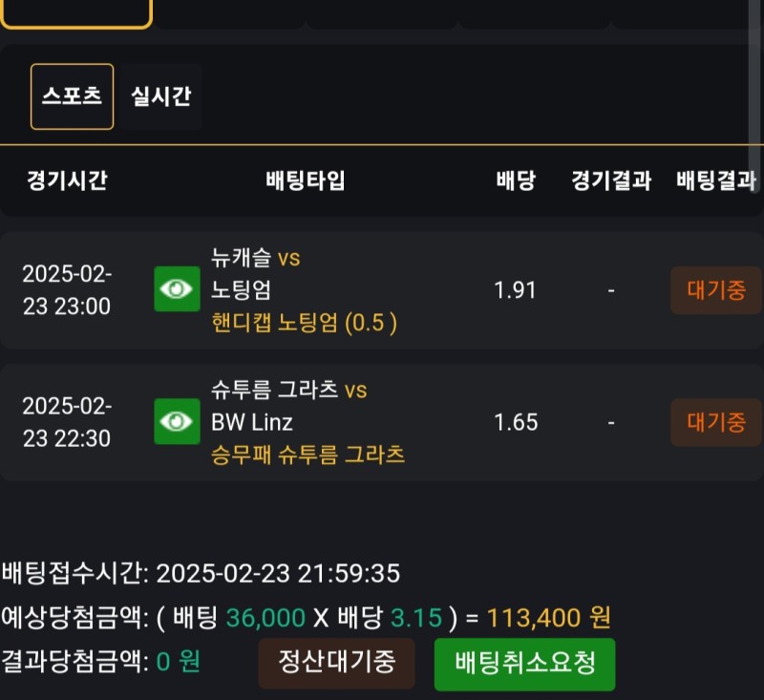Switch to the 스포츠 tab
The width and height of the screenshot is (764, 700).
[x=72, y=96]
